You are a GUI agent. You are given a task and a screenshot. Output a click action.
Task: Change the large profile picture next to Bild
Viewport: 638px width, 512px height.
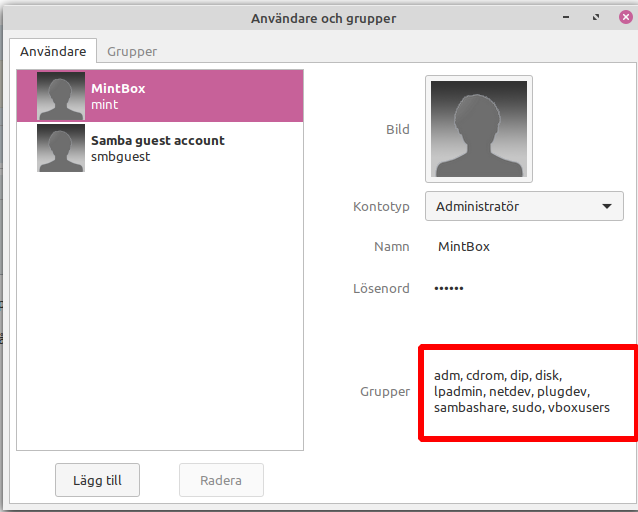coord(478,129)
